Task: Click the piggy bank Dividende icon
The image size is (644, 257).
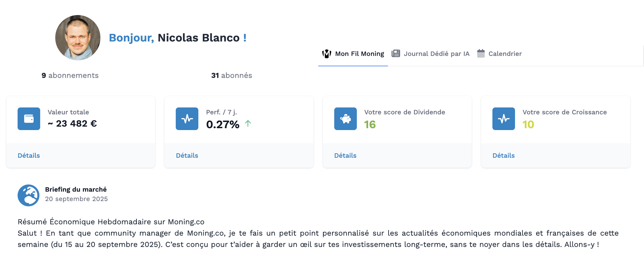Action: point(345,119)
